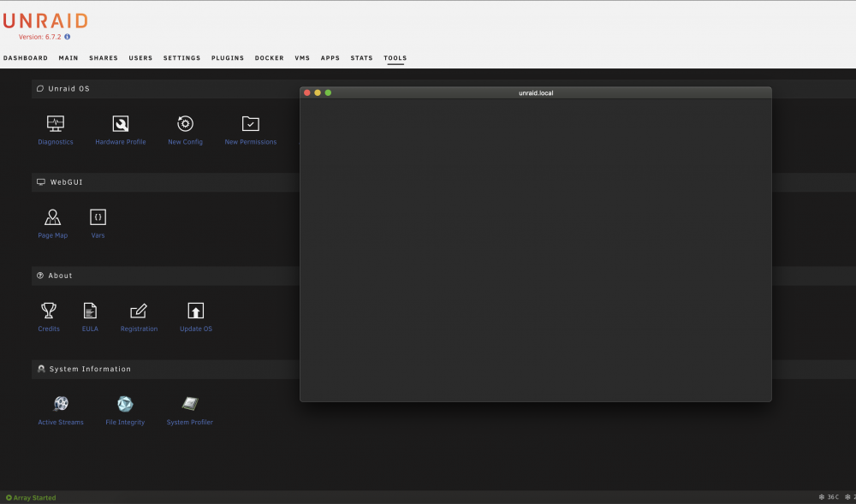Click the Unraid logo

click(45, 21)
